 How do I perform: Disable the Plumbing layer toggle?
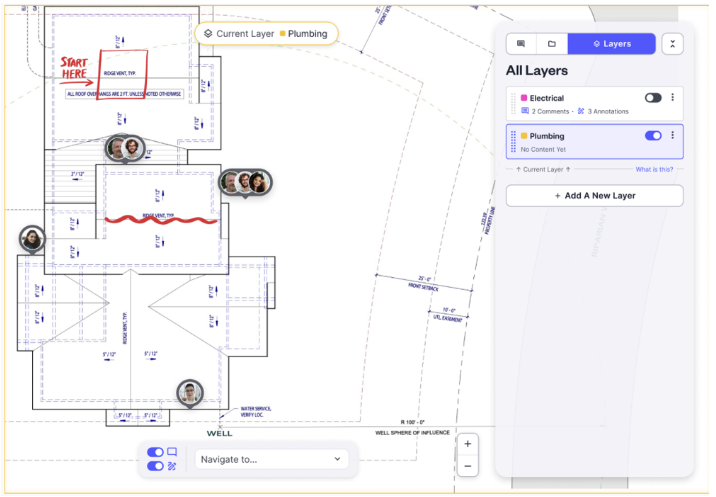pos(653,136)
